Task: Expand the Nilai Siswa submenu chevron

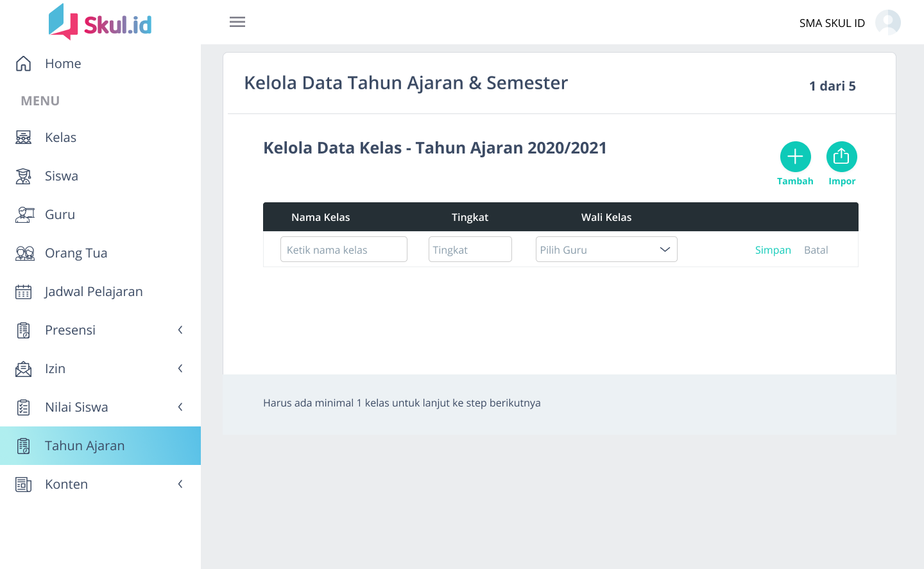Action: (x=180, y=407)
